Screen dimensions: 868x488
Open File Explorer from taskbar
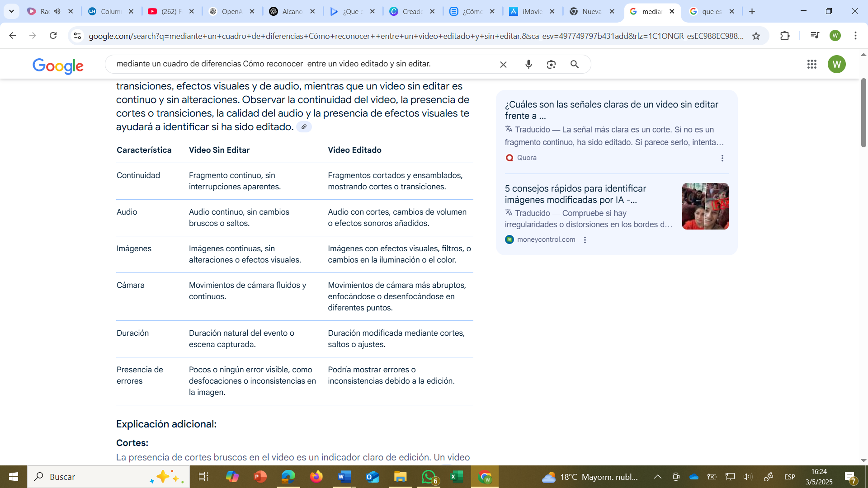pos(401,477)
